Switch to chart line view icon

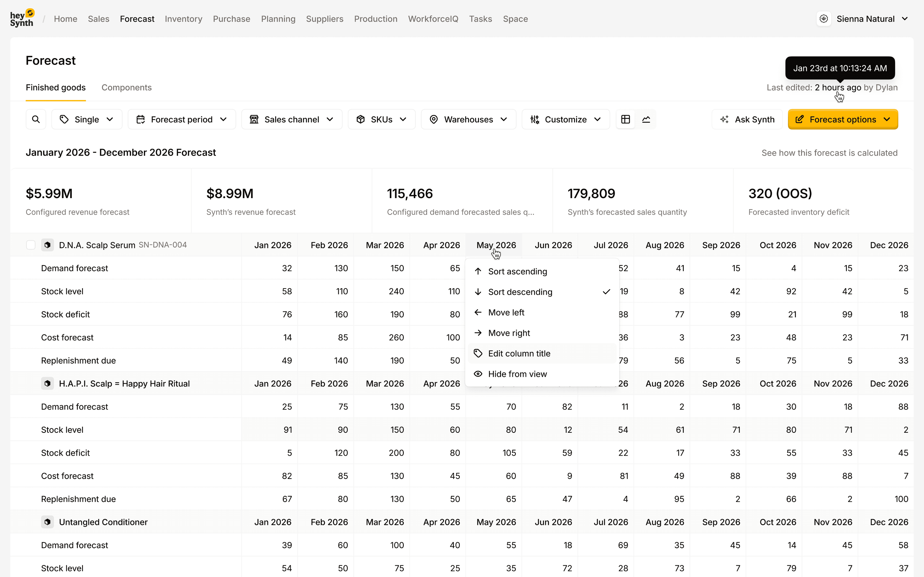pyautogui.click(x=646, y=119)
